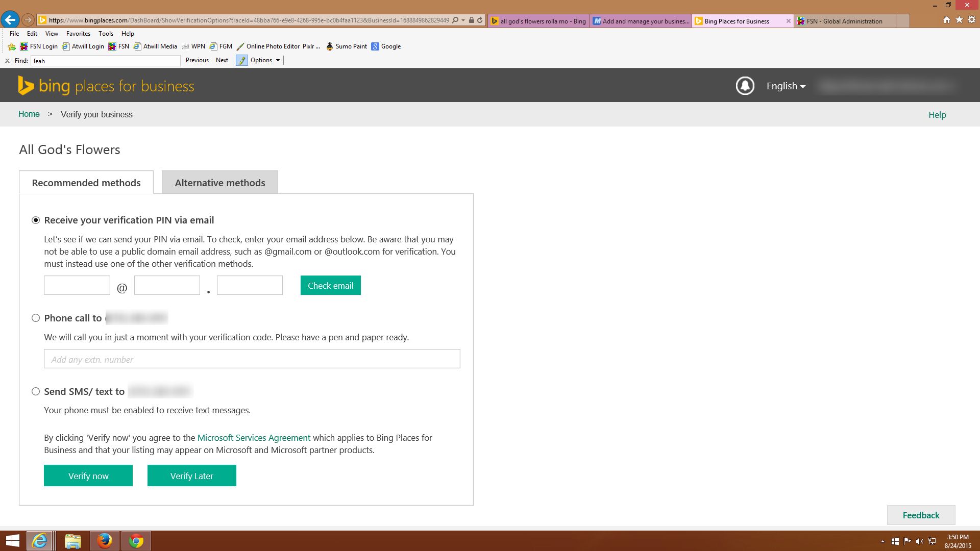
Task: Click the Bing Places logo
Action: (x=106, y=86)
